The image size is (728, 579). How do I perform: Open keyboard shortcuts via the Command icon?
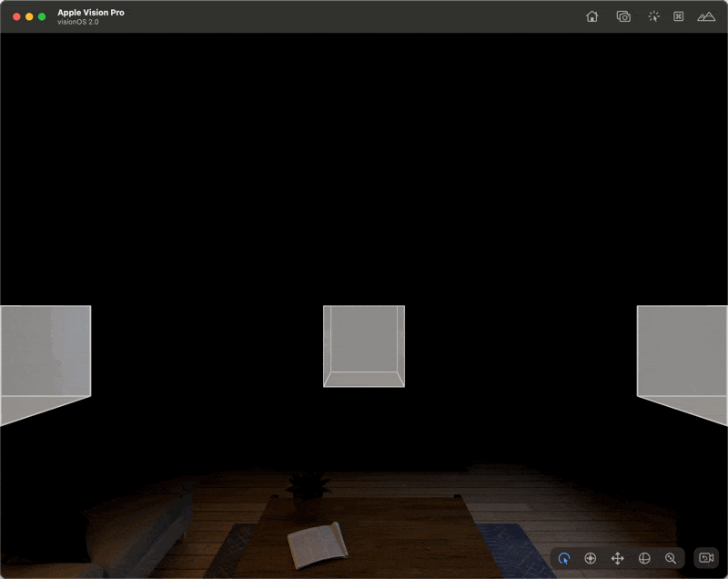(x=677, y=16)
